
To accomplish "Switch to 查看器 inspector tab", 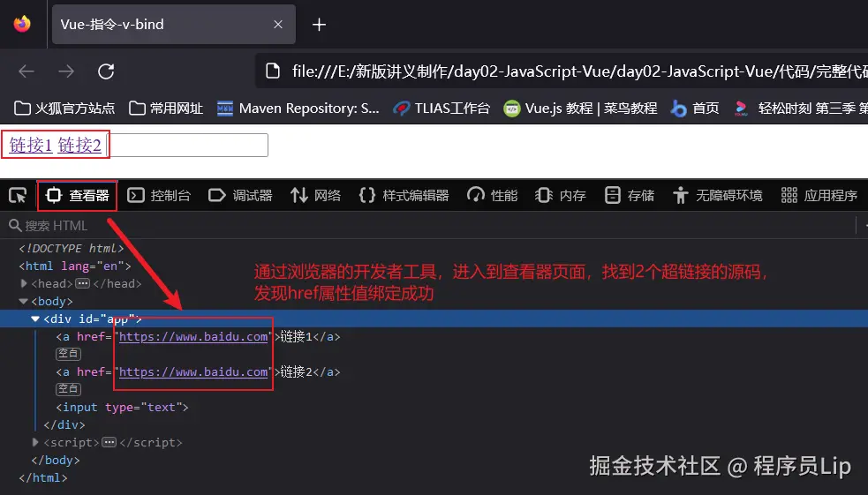I will (x=77, y=195).
